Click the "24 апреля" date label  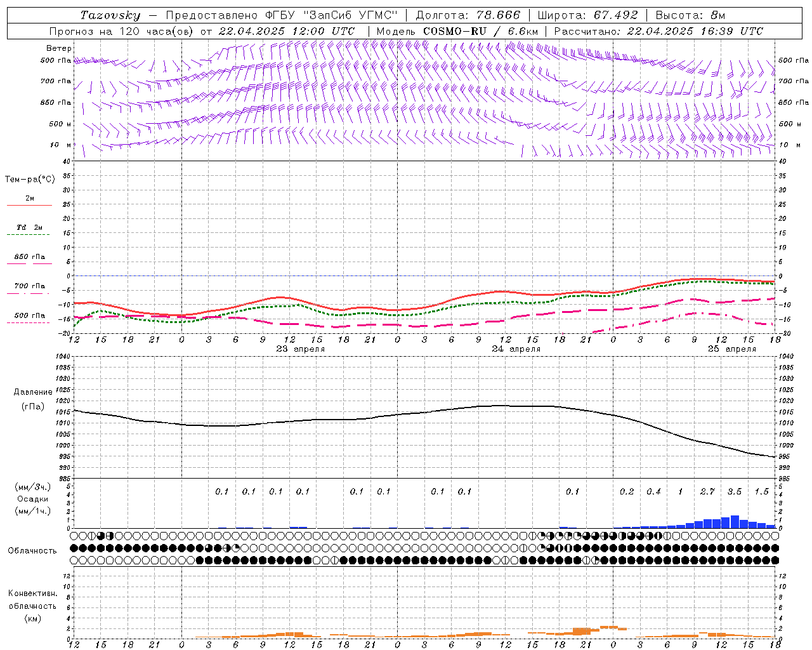point(516,349)
